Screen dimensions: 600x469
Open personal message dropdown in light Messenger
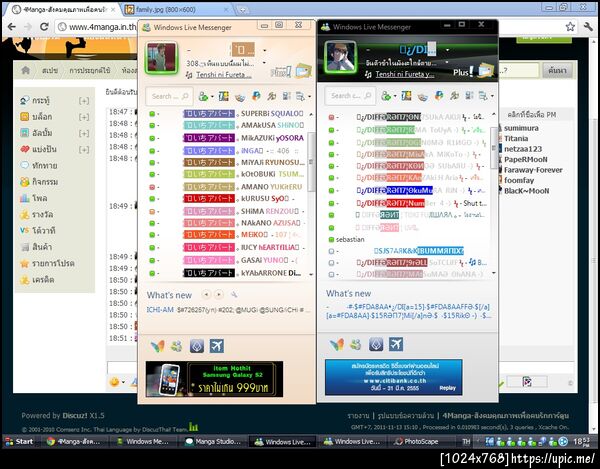click(x=264, y=62)
